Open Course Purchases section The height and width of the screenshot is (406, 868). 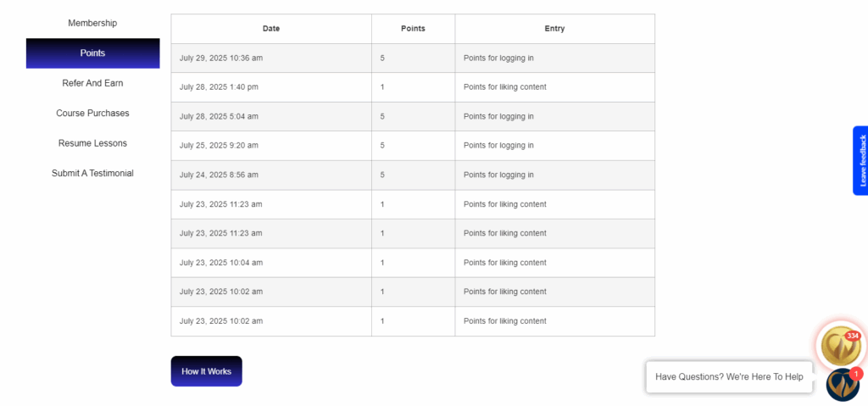click(x=92, y=113)
